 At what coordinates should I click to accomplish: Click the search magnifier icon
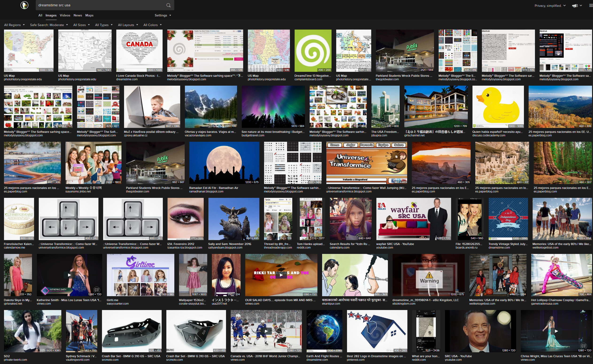click(168, 5)
